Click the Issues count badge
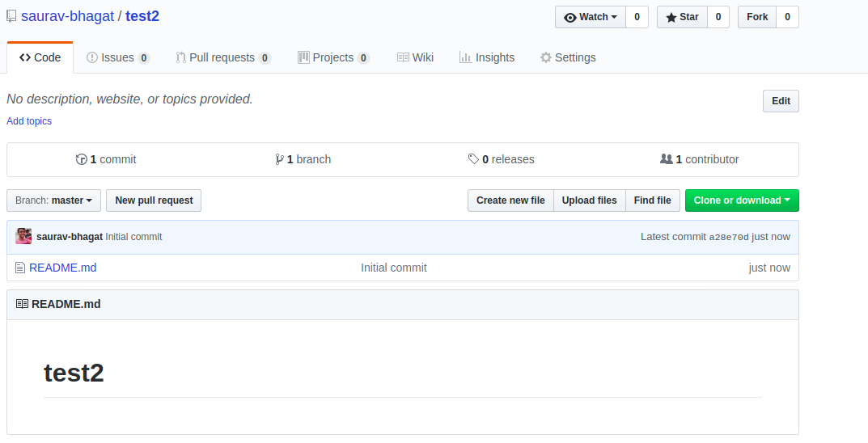 click(144, 58)
